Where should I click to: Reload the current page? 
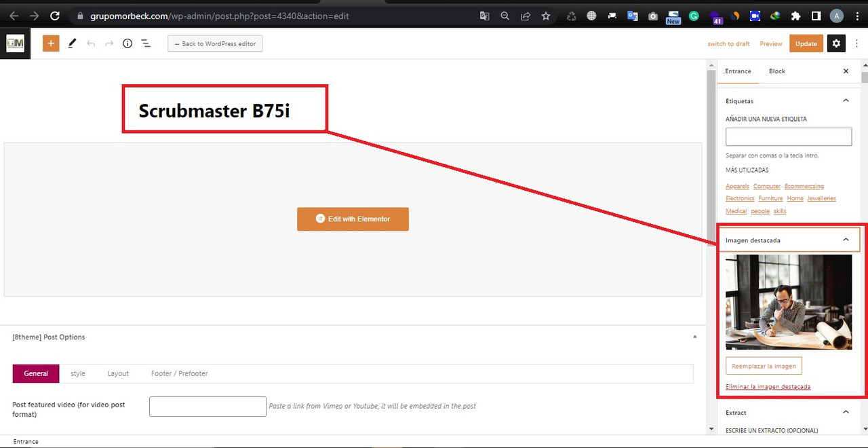[56, 16]
